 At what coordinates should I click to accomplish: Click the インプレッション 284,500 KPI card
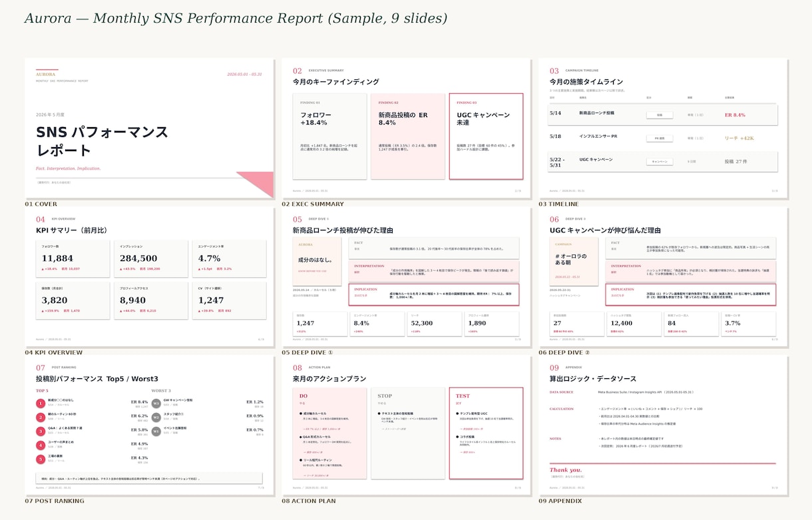pos(151,258)
